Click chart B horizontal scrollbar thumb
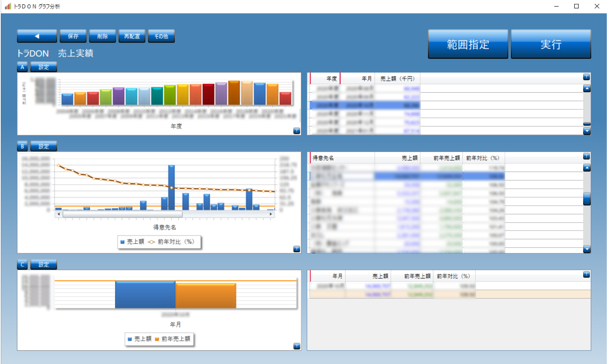The image size is (608, 364). [123, 214]
